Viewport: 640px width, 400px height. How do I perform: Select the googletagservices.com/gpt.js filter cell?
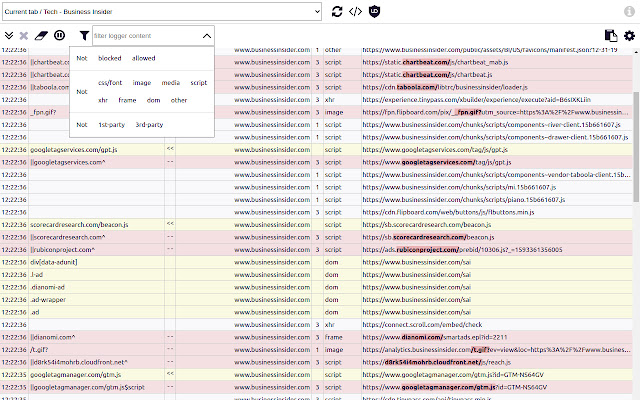[96, 150]
